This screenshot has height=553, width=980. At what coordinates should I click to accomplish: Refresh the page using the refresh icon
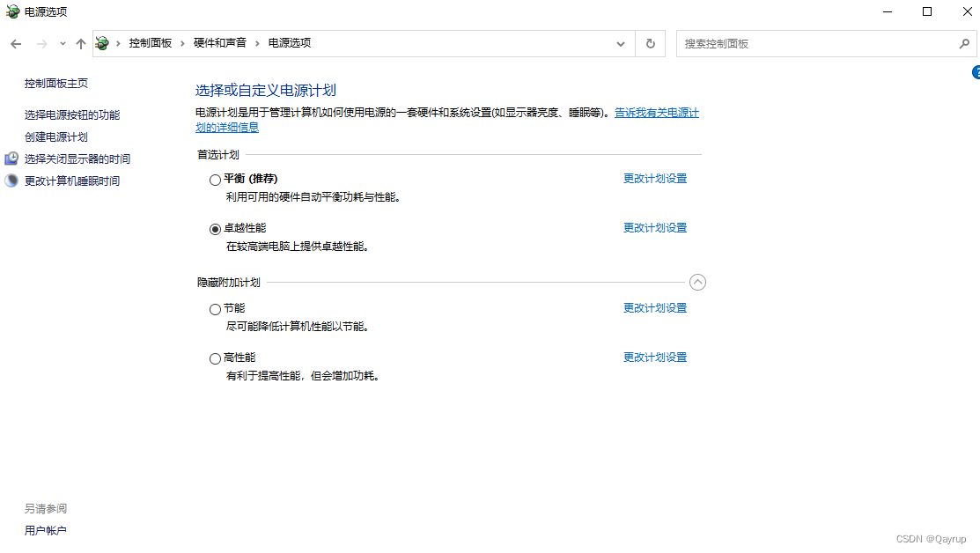[651, 44]
